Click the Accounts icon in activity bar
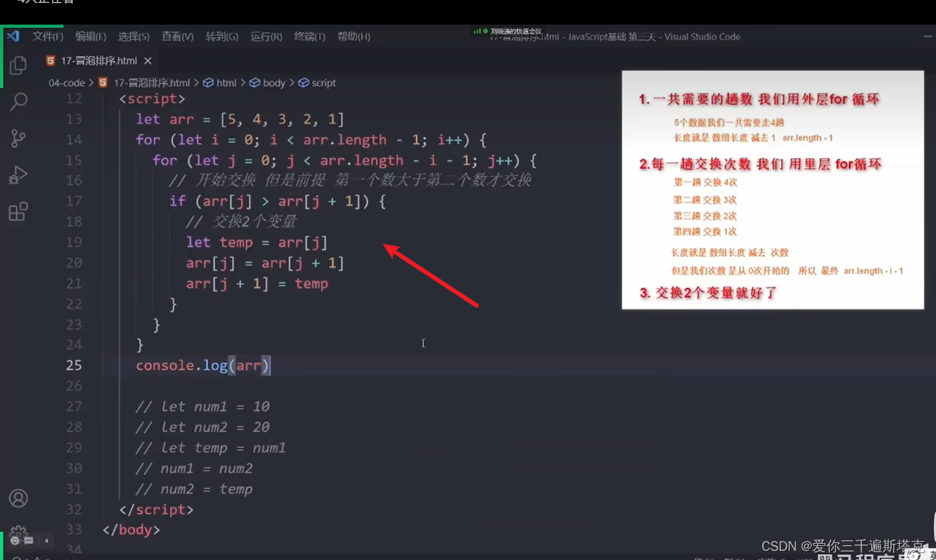This screenshot has height=560, width=936. click(18, 498)
